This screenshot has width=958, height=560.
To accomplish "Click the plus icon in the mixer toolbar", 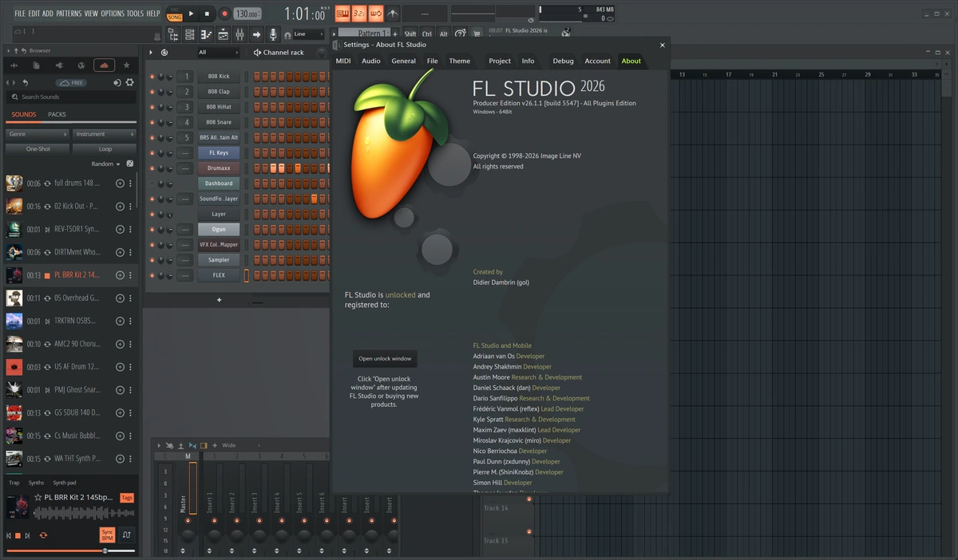I will pyautogui.click(x=215, y=445).
